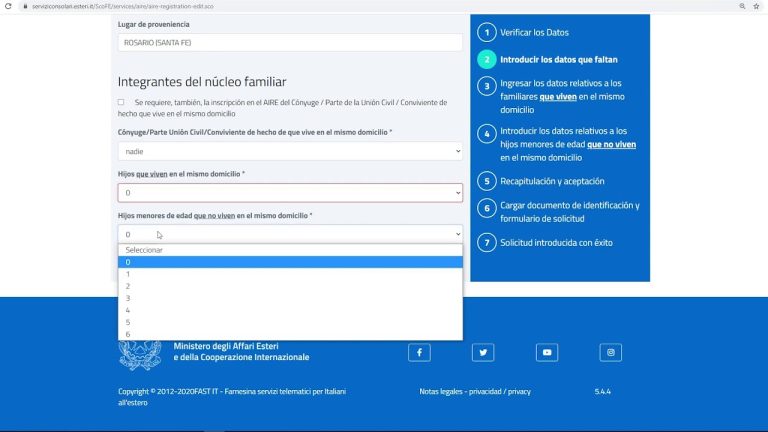Image resolution: width=768 pixels, height=432 pixels.
Task: Open the YouTube social icon
Action: (547, 352)
